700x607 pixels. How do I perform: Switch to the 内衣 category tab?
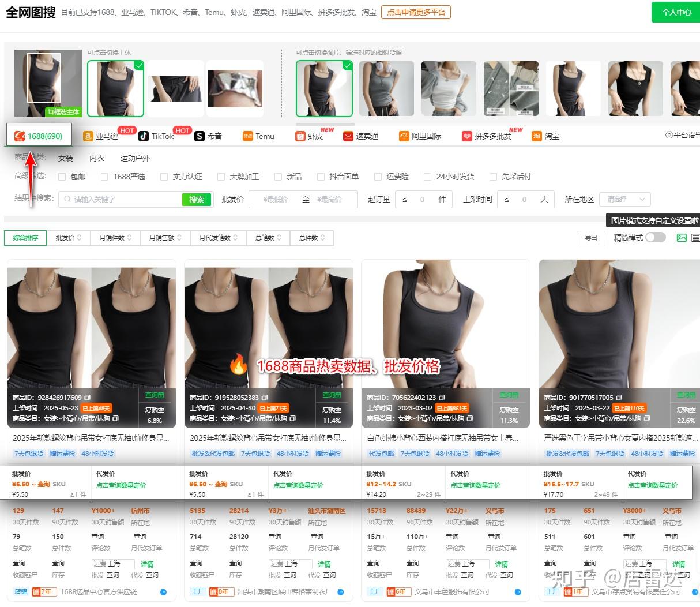coord(96,157)
